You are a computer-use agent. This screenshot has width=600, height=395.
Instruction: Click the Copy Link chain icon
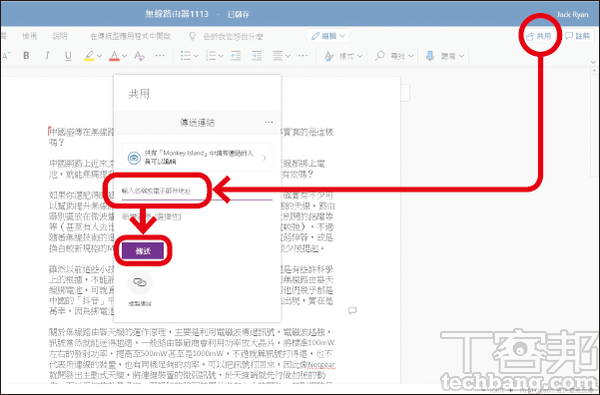coord(140,282)
